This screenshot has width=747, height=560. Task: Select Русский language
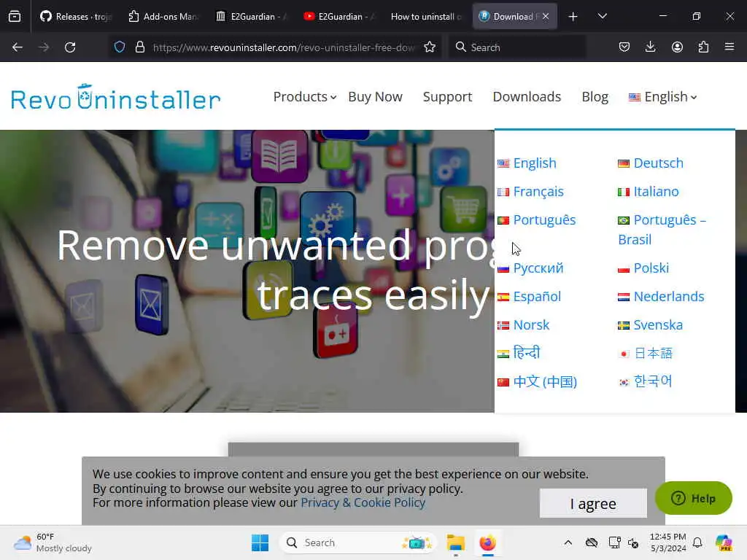(x=531, y=268)
